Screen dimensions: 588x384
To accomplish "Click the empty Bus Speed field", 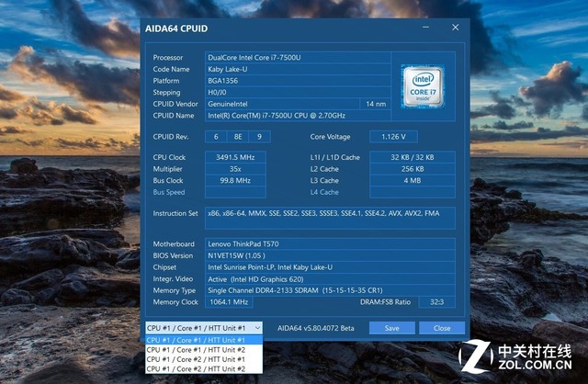I will (x=235, y=192).
